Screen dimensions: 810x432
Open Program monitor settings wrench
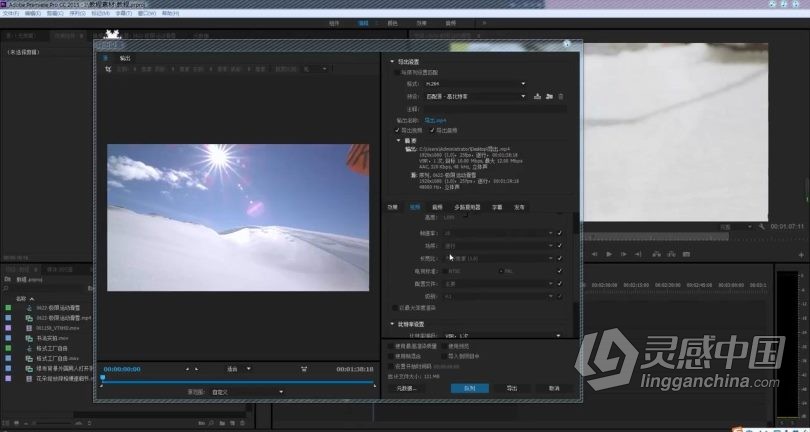point(761,226)
